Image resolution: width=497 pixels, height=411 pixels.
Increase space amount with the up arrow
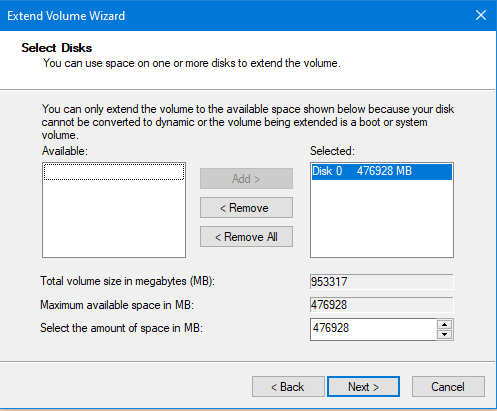pyautogui.click(x=445, y=324)
